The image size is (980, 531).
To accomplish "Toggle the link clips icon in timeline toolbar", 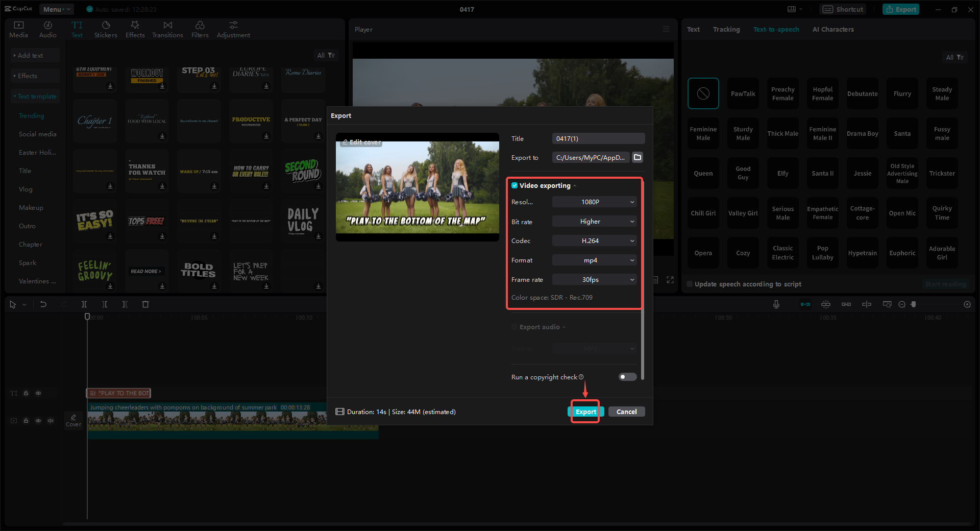I will point(846,304).
